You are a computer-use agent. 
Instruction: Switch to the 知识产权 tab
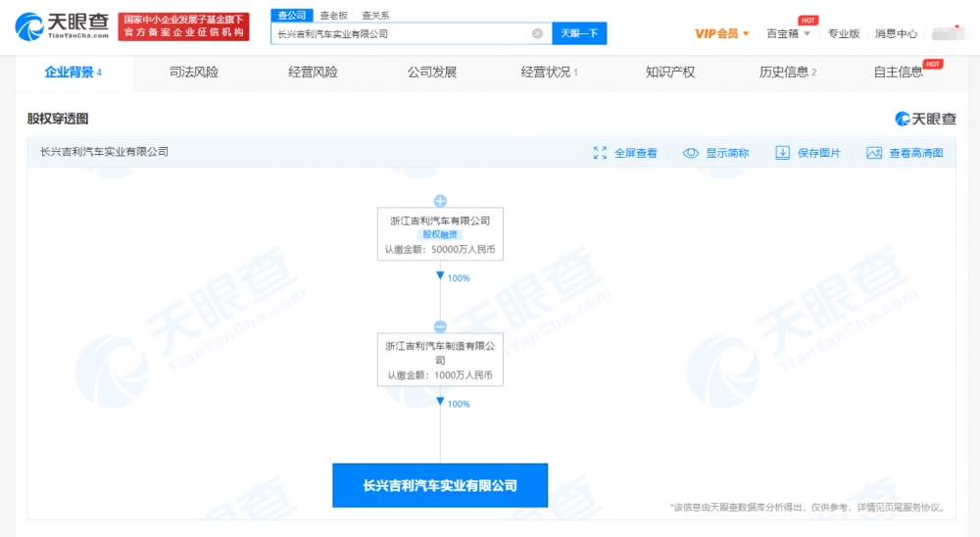coord(670,72)
